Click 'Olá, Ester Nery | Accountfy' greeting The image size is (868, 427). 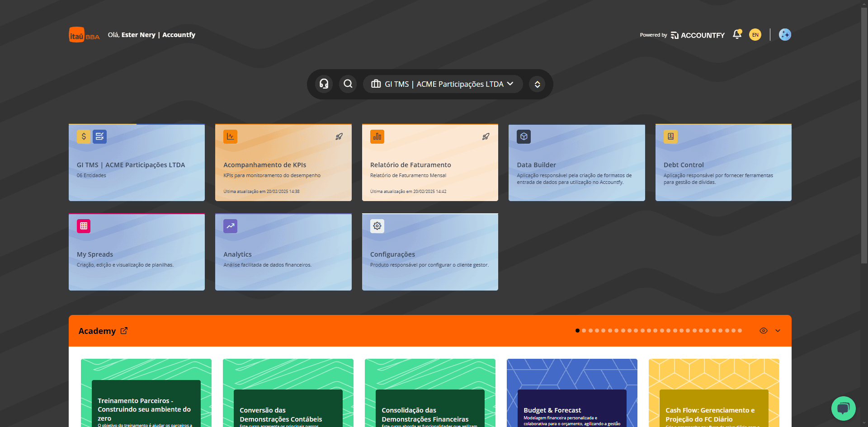click(x=151, y=35)
